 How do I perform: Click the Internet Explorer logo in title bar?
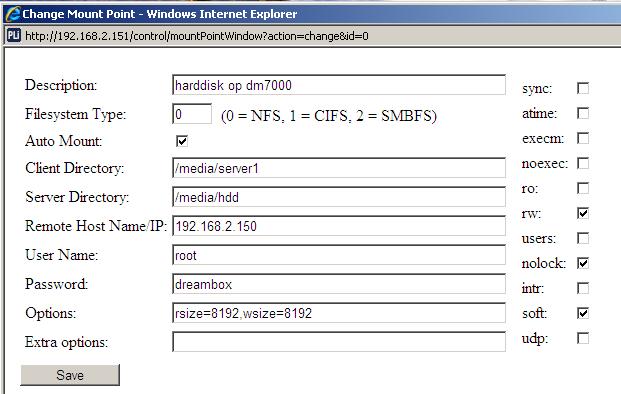(12, 14)
